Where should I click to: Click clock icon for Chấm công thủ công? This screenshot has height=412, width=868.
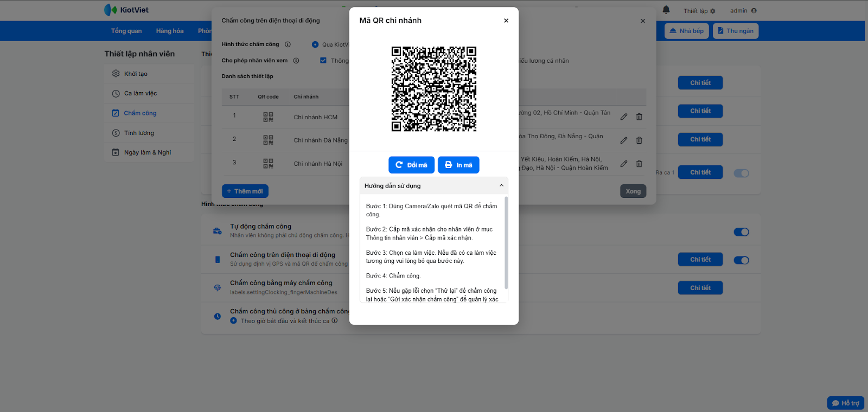click(218, 316)
